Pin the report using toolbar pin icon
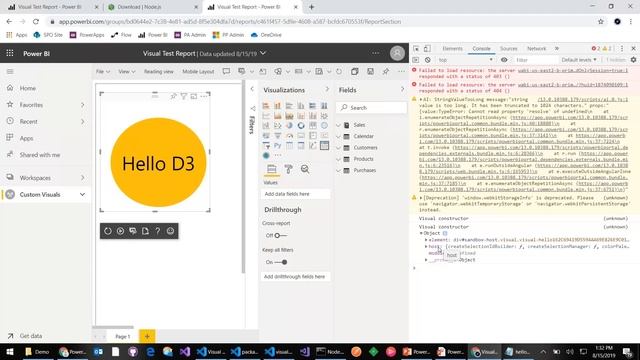640x360 pixels. click(x=386, y=71)
